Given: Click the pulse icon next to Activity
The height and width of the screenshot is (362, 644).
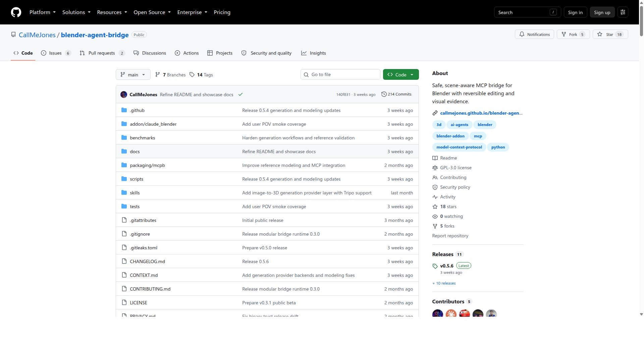Looking at the screenshot, I should (x=435, y=197).
